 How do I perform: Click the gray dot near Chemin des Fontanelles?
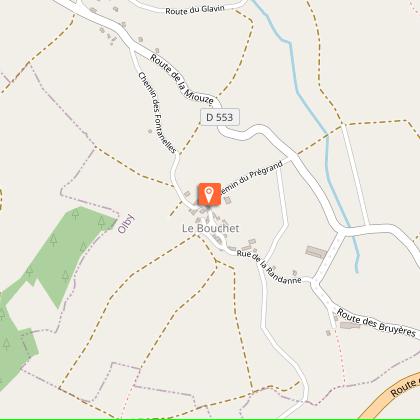150,131
